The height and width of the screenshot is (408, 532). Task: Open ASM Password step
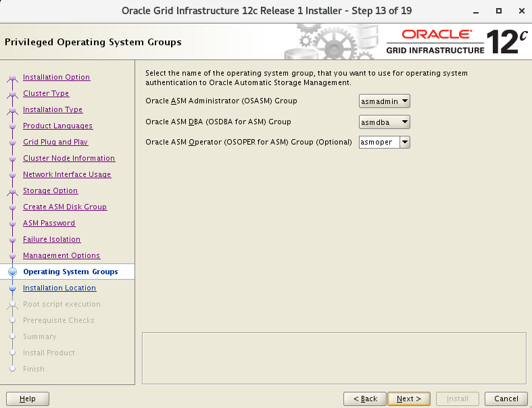click(x=49, y=223)
